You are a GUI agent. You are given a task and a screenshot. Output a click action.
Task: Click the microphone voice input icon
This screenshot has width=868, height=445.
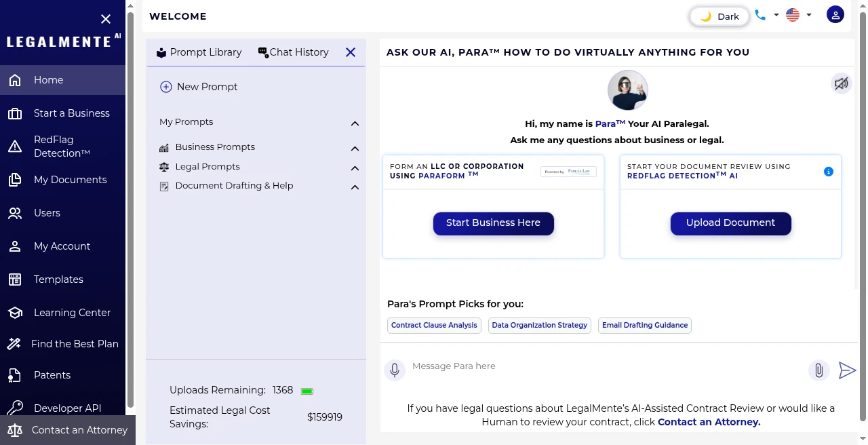pyautogui.click(x=394, y=370)
